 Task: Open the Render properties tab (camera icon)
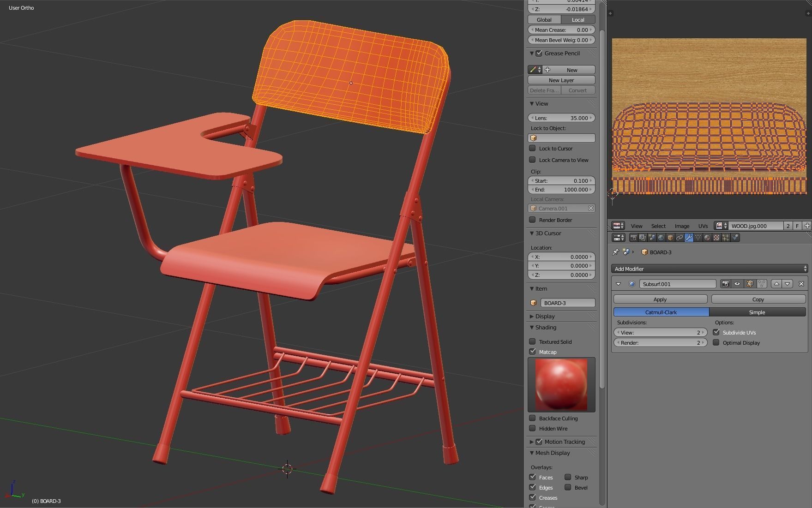pyautogui.click(x=633, y=238)
